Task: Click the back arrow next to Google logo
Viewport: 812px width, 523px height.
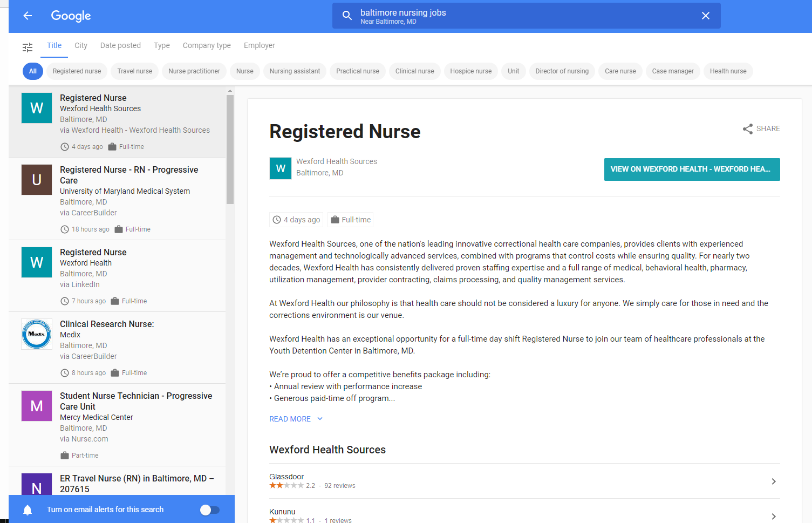Action: coord(28,16)
